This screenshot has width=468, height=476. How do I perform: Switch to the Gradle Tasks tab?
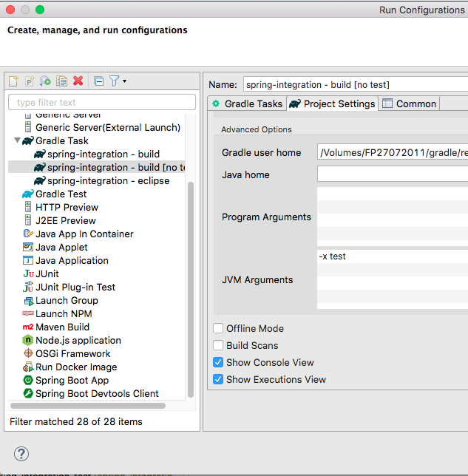pos(247,103)
